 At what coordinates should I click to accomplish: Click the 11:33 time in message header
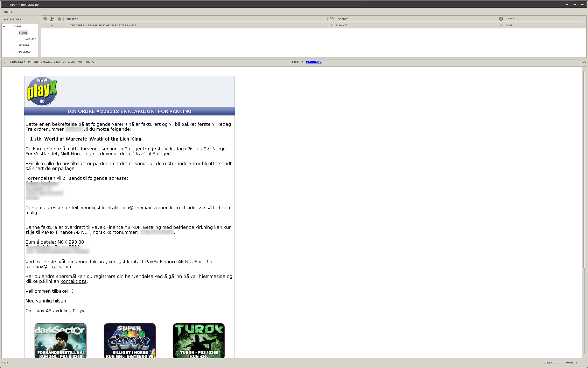click(582, 62)
